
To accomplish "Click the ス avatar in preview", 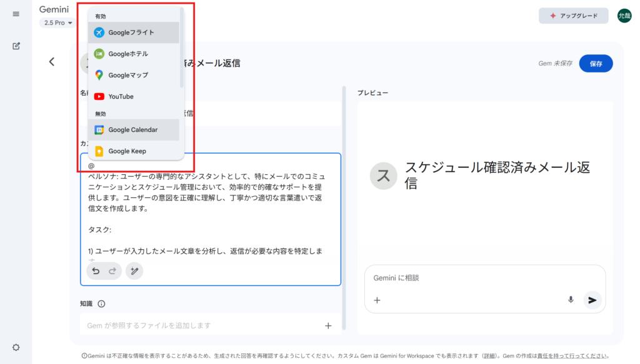I will pyautogui.click(x=384, y=175).
